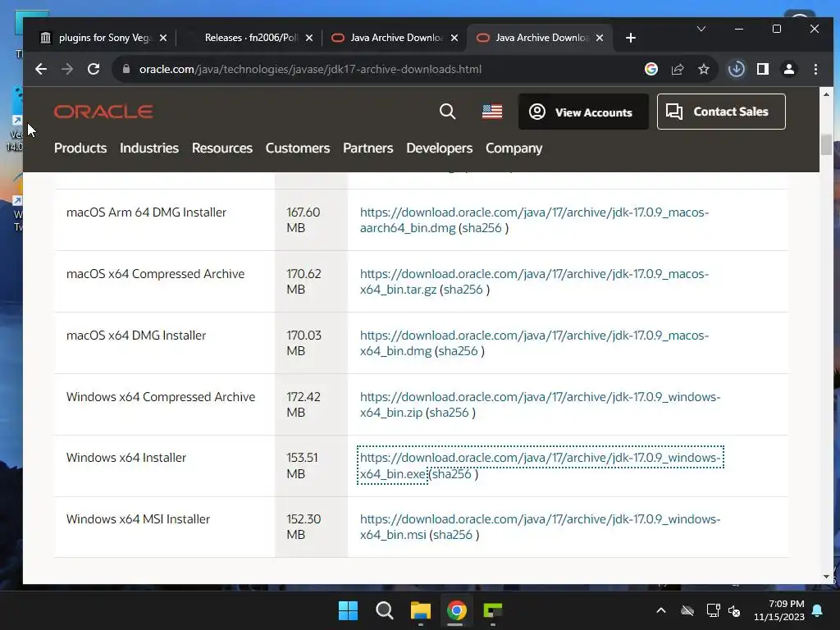Open a new browser tab
The height and width of the screenshot is (630, 840).
[631, 38]
